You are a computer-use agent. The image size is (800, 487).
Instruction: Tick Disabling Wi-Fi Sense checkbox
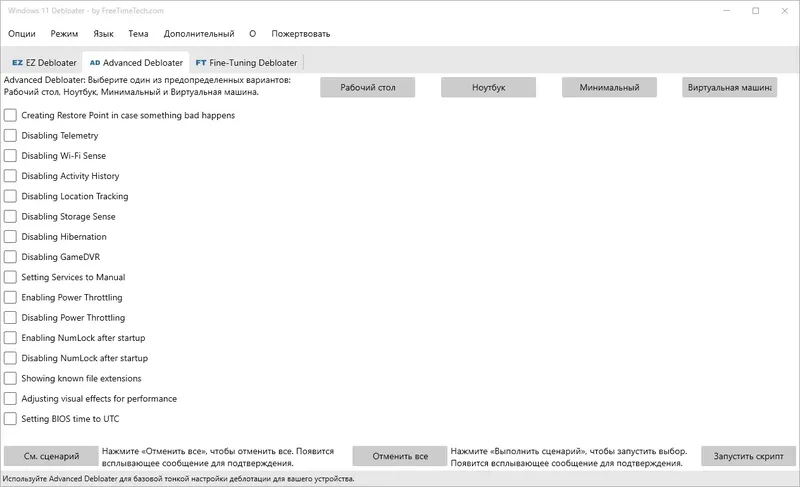pos(10,156)
